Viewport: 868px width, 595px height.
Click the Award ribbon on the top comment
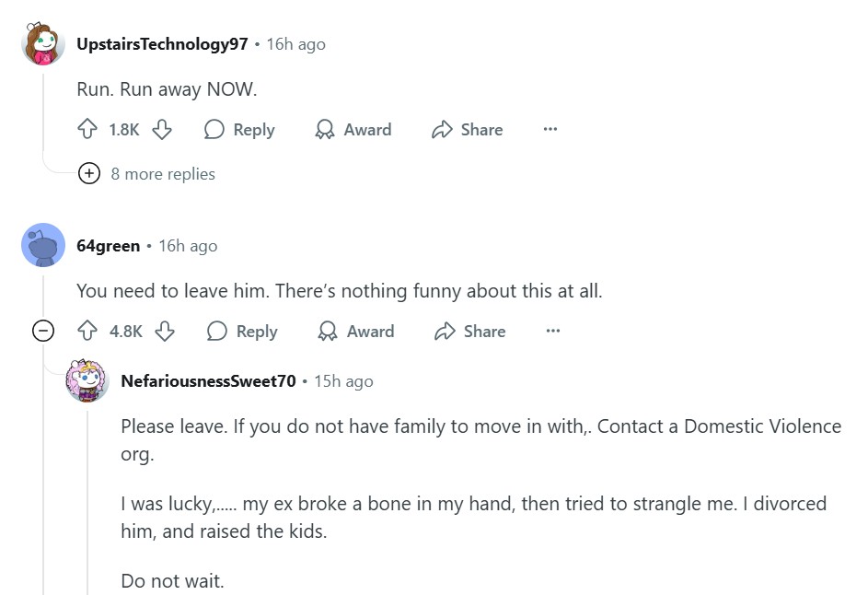[324, 130]
